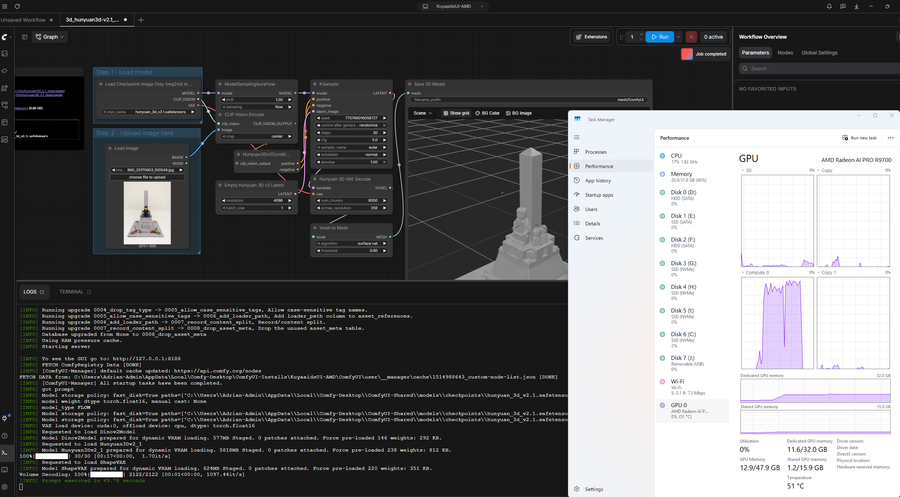Open the Graph view dropdown

point(49,37)
